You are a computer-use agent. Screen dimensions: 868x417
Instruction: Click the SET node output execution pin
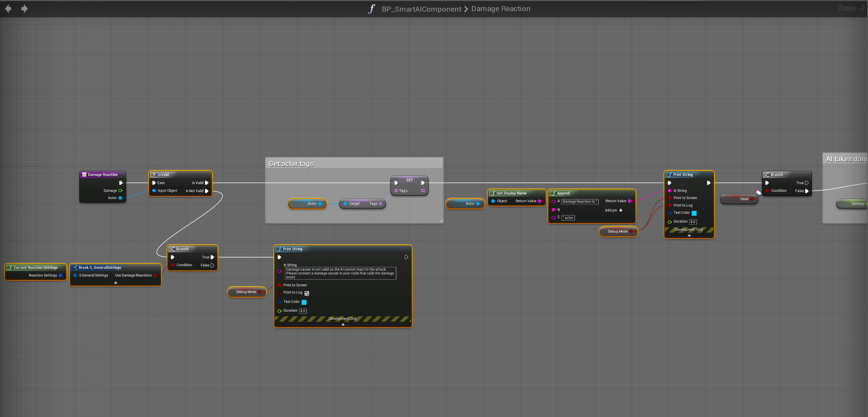coord(423,183)
